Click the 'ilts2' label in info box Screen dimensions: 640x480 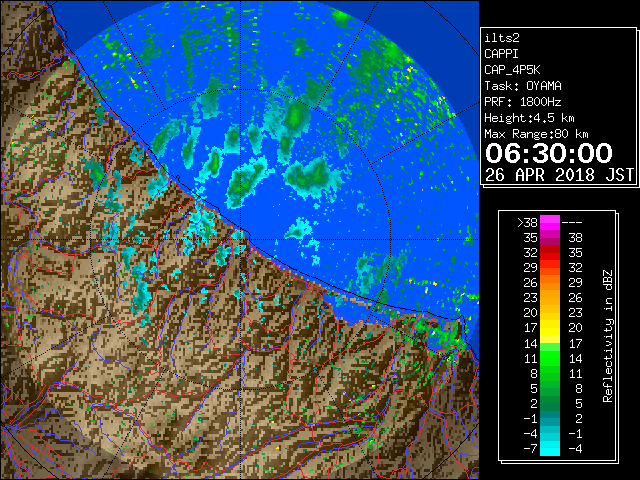[x=502, y=38]
